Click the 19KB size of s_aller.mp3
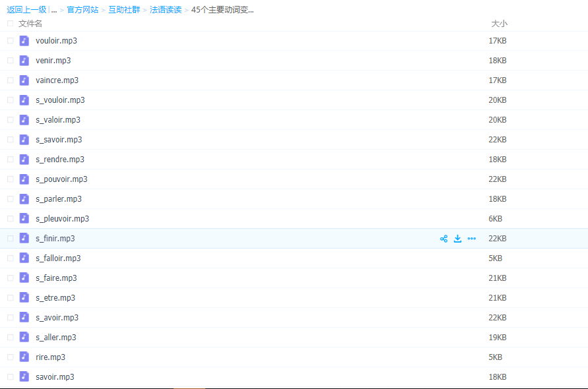The image size is (588, 389). click(497, 338)
